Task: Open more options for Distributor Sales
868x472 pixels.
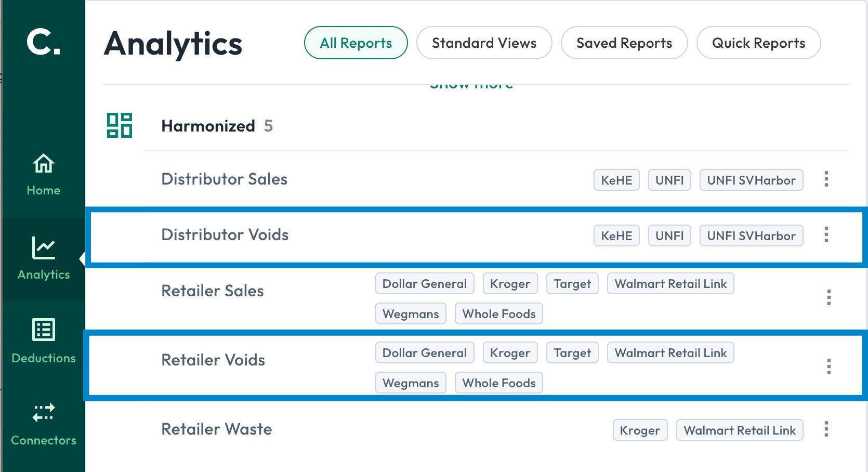Action: pyautogui.click(x=826, y=179)
